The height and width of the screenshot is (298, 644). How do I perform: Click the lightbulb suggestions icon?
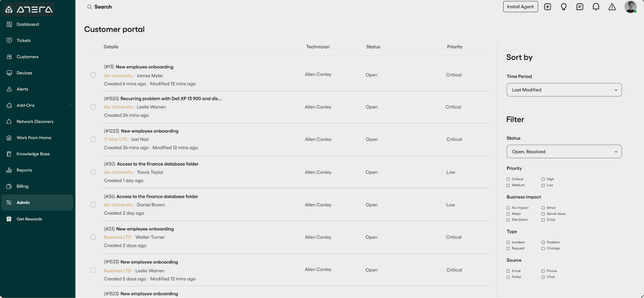coord(563,6)
